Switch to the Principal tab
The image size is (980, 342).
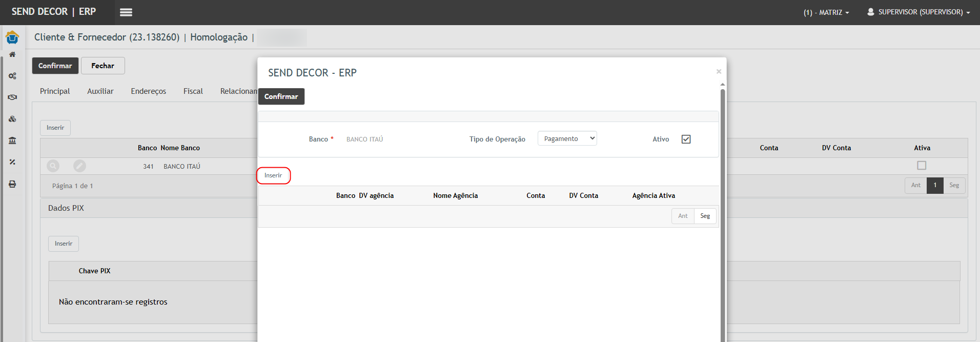pos(55,91)
